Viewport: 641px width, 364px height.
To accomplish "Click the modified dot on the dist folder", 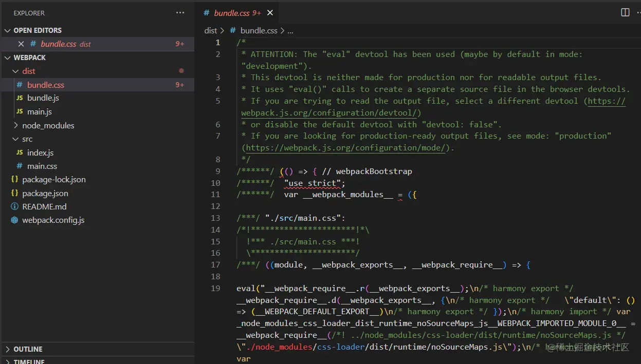I will point(181,71).
